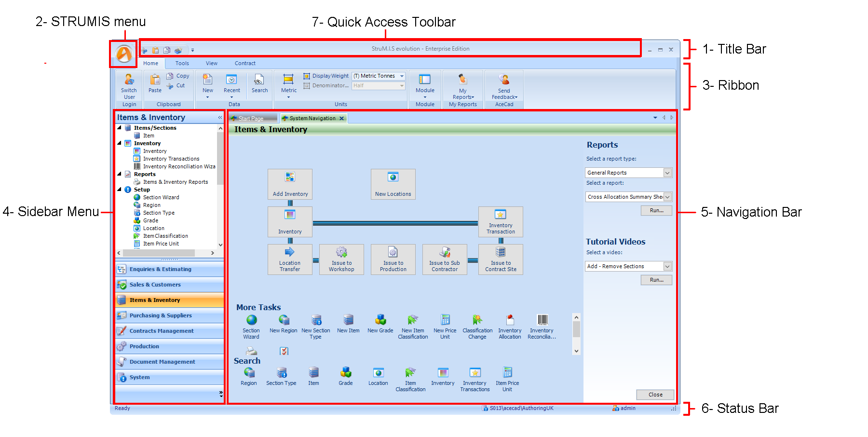Viewport: 868px width, 437px height.
Task: Click the Close button in navigation page
Action: pyautogui.click(x=655, y=395)
